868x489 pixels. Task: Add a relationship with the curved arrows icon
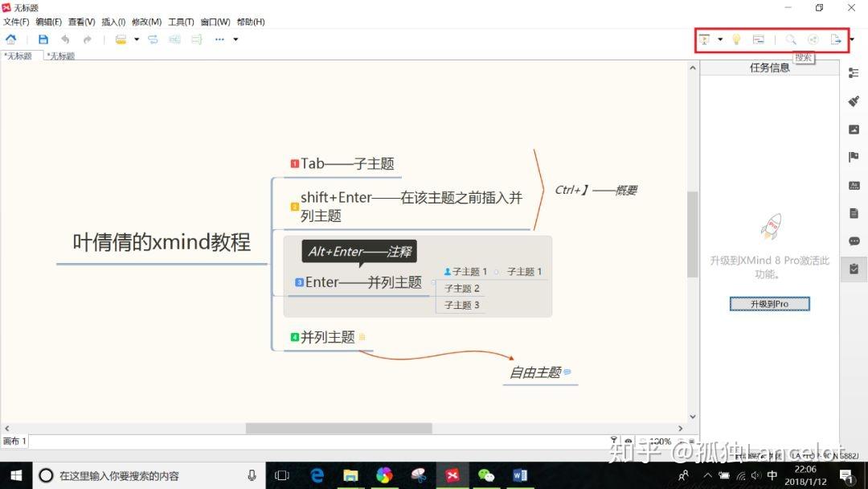click(x=153, y=39)
